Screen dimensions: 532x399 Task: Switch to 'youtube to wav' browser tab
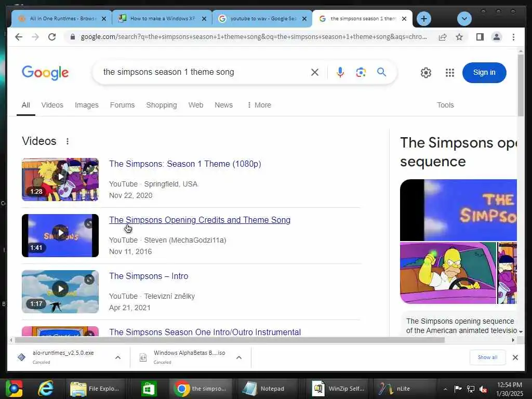tap(262, 19)
